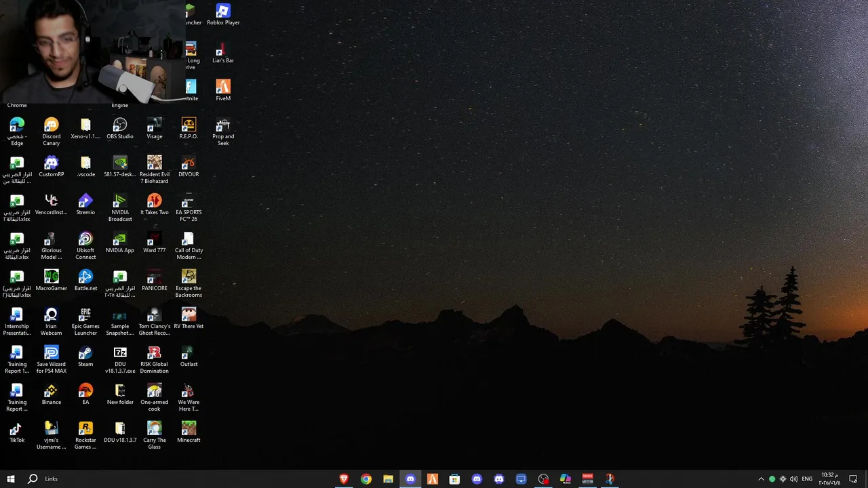Image resolution: width=868 pixels, height=488 pixels.
Task: Select the Xeno-v1.1 folder icon
Action: point(85,128)
